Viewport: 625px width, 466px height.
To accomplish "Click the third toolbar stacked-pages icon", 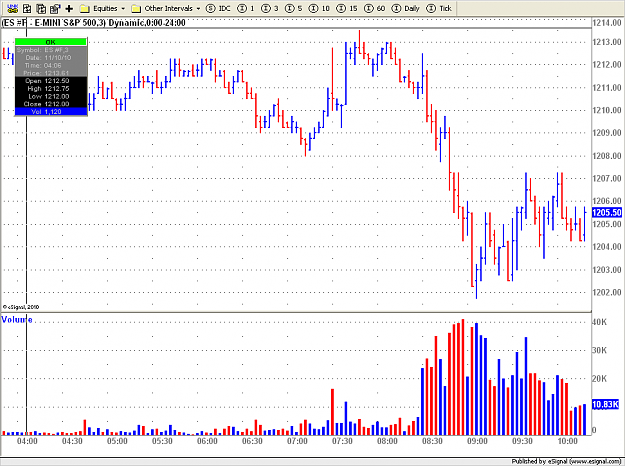I will 41,8.
